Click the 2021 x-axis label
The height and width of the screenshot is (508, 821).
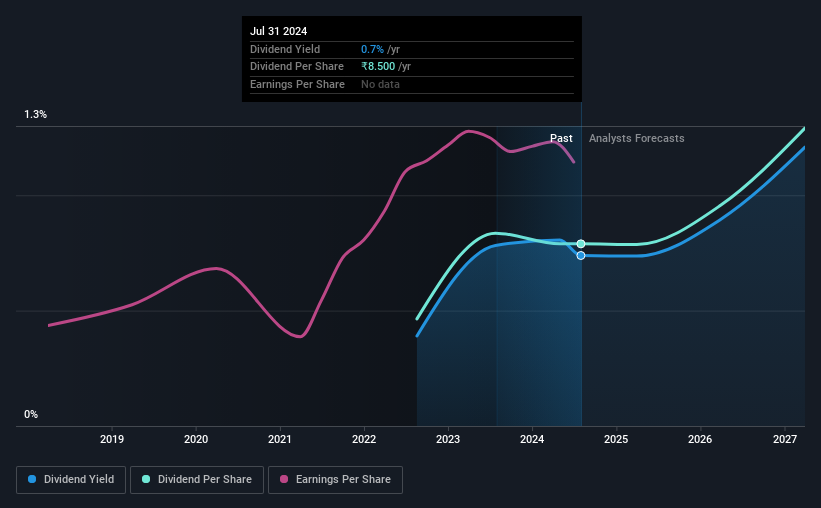280,439
